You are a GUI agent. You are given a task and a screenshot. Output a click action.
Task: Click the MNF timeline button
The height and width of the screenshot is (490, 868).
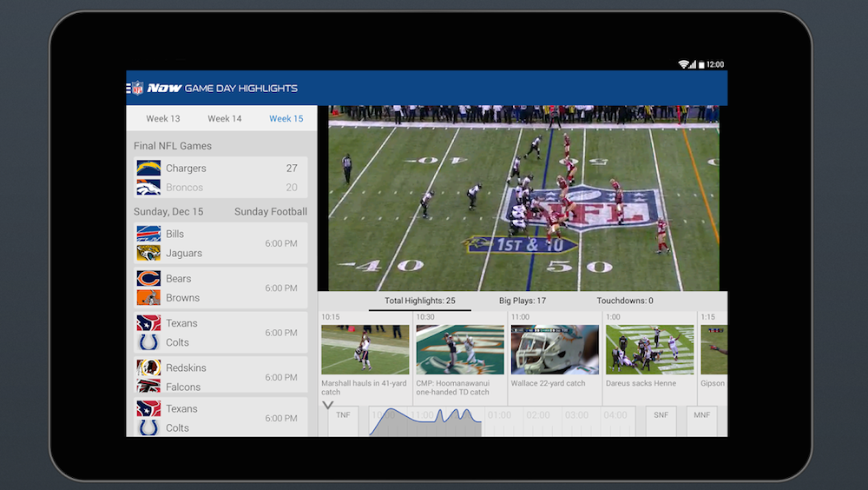(701, 416)
